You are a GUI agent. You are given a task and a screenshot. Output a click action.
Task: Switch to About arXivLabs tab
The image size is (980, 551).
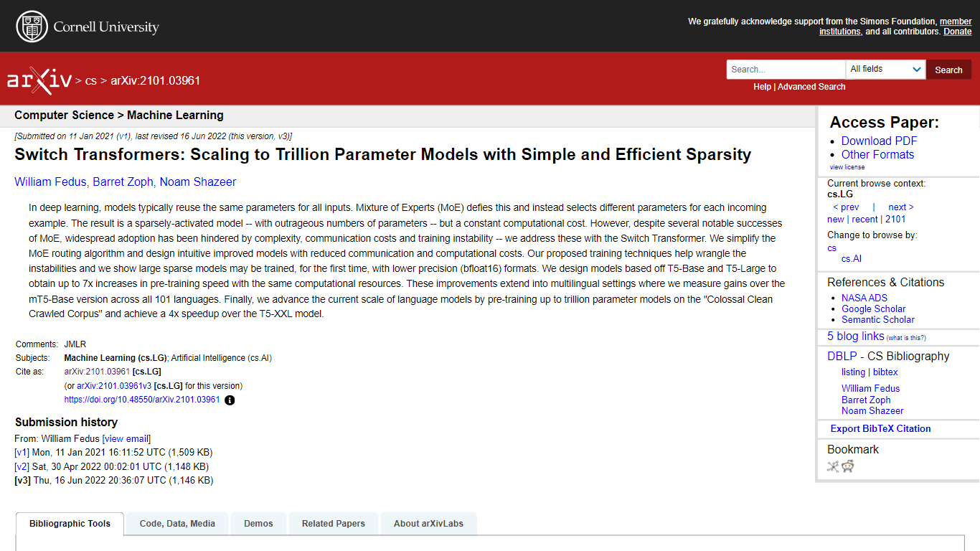(428, 524)
